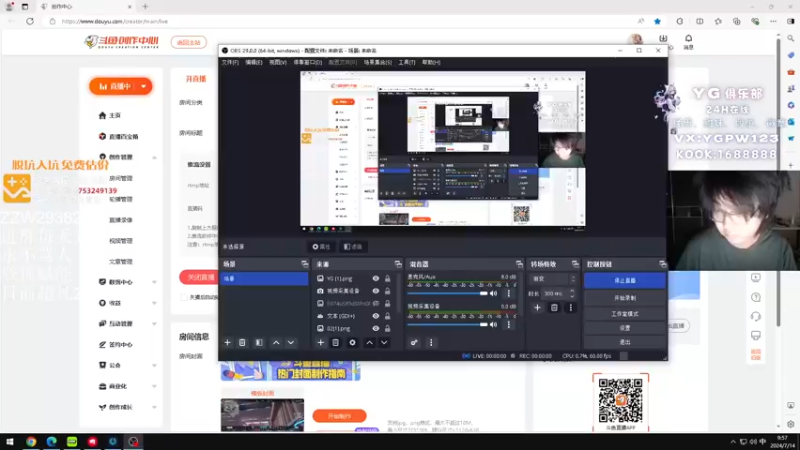This screenshot has height=450, width=800.
Task: Open 文件(F) menu in OBS
Action: 230,62
